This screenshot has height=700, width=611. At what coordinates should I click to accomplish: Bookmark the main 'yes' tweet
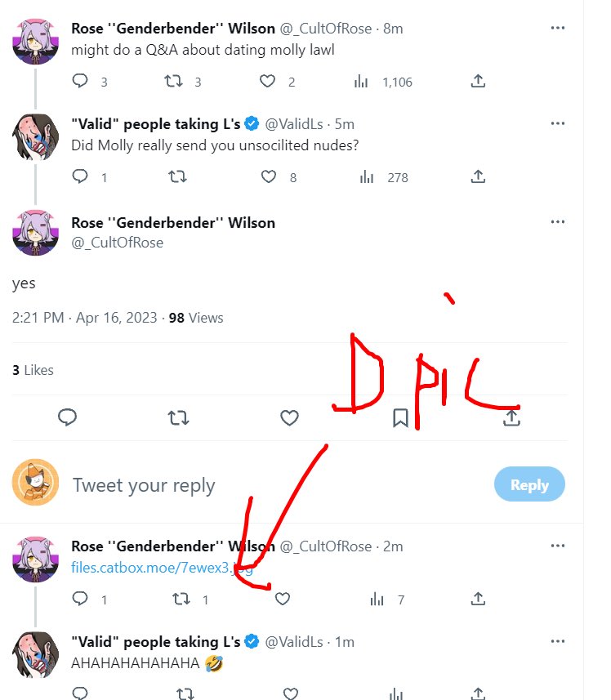click(400, 418)
